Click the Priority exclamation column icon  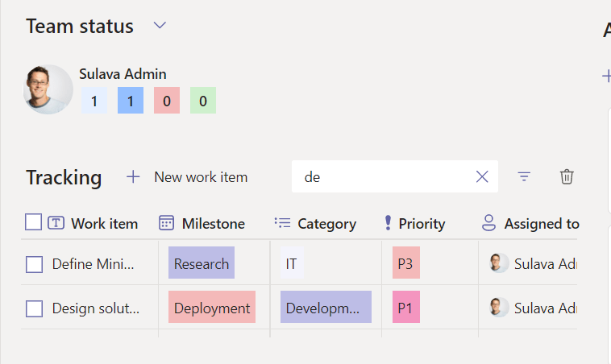[x=388, y=223]
